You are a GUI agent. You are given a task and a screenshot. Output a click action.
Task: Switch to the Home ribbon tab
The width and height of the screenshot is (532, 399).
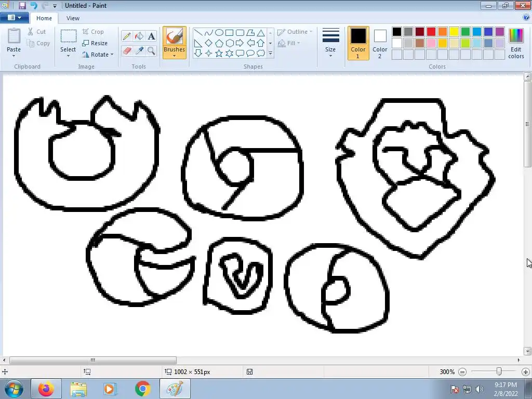click(44, 18)
